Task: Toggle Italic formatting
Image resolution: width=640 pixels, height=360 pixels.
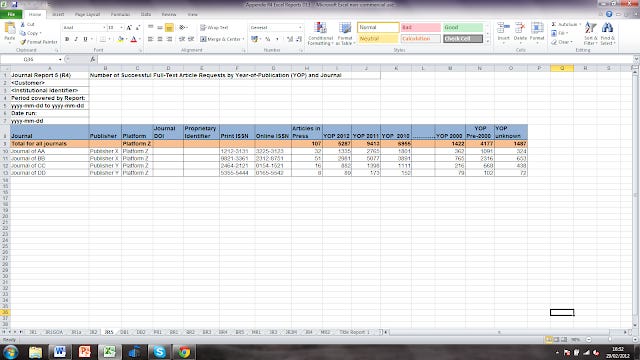Action: tap(76, 39)
